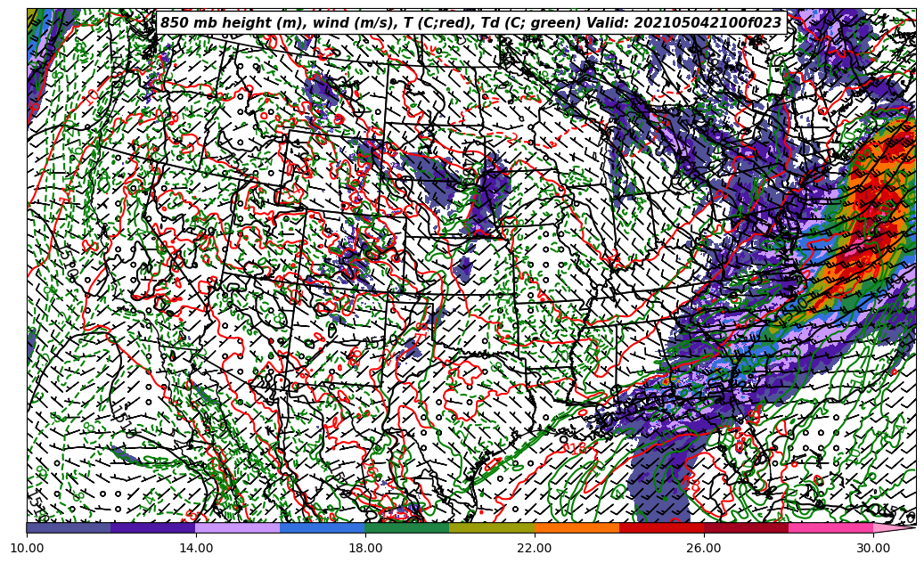Click the 30.00 colorbar tick label
This screenshot has width=924, height=563.
point(873,548)
